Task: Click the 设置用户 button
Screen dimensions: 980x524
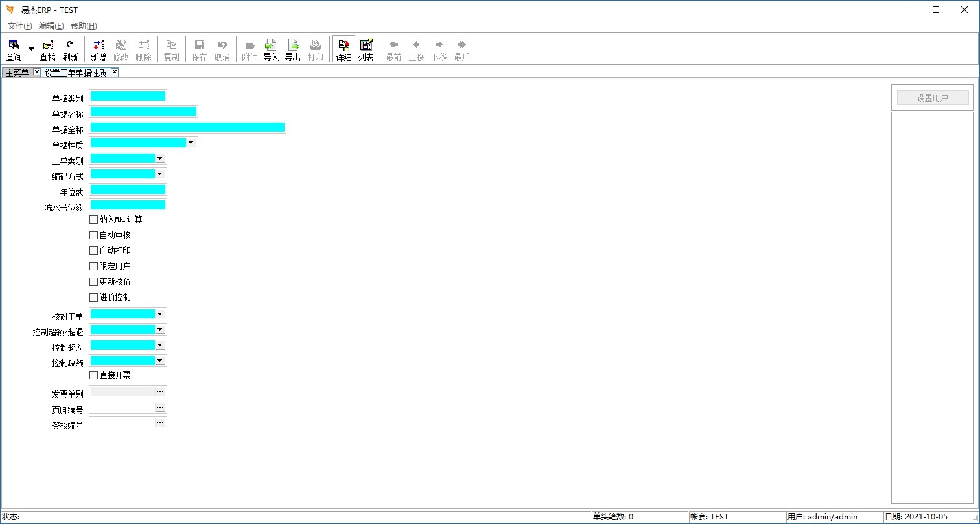Action: pos(932,98)
